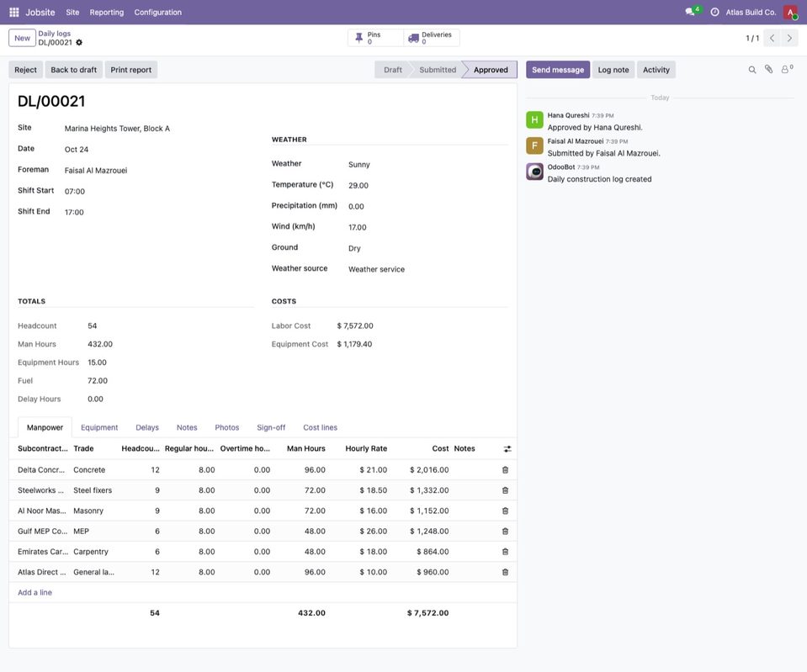This screenshot has width=807, height=672.
Task: Switch to the Equipment tab
Action: tap(99, 427)
